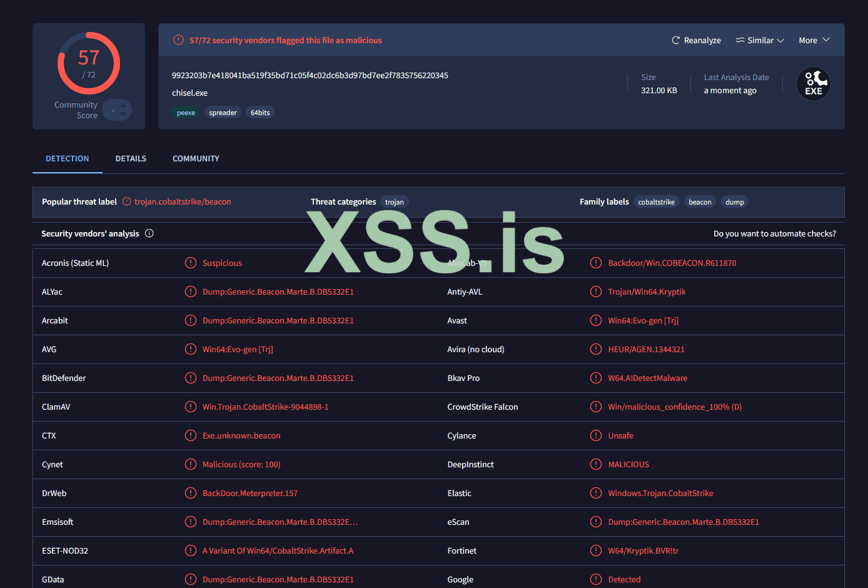Click the Google vendor name
The image size is (868, 588).
tap(460, 579)
